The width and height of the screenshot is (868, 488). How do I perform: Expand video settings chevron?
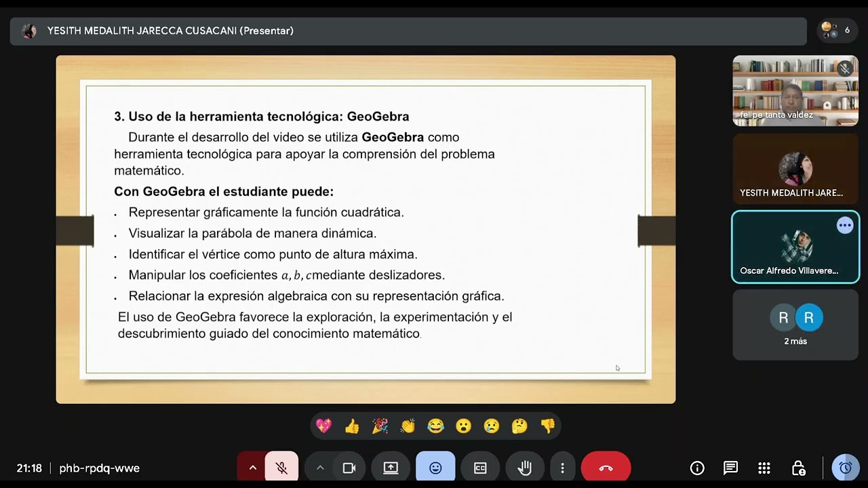[320, 468]
